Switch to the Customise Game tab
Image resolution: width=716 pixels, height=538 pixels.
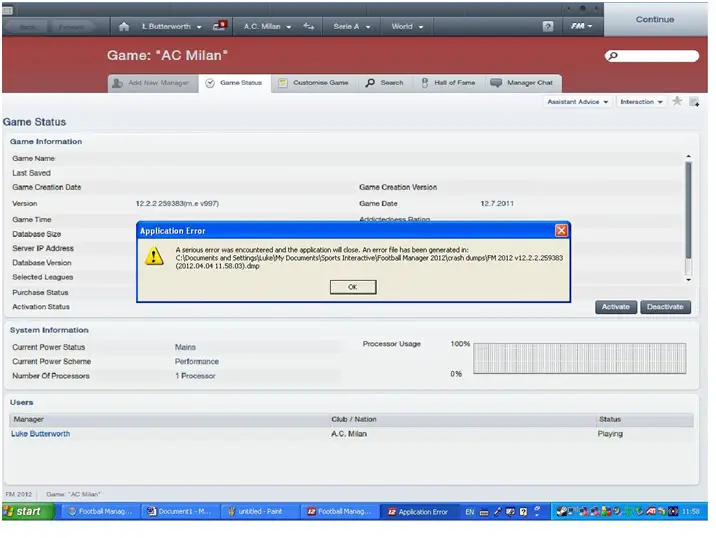click(x=314, y=83)
